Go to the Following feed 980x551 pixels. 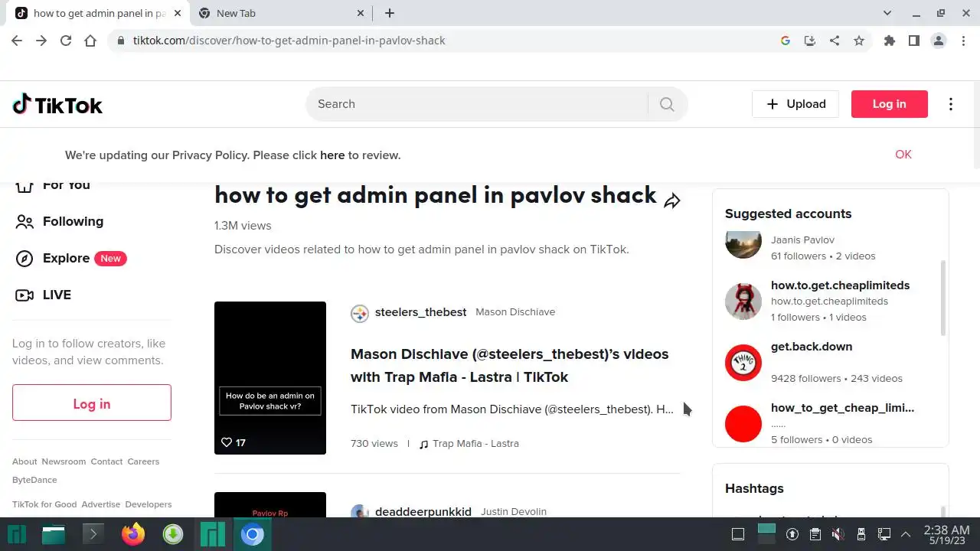tap(73, 222)
